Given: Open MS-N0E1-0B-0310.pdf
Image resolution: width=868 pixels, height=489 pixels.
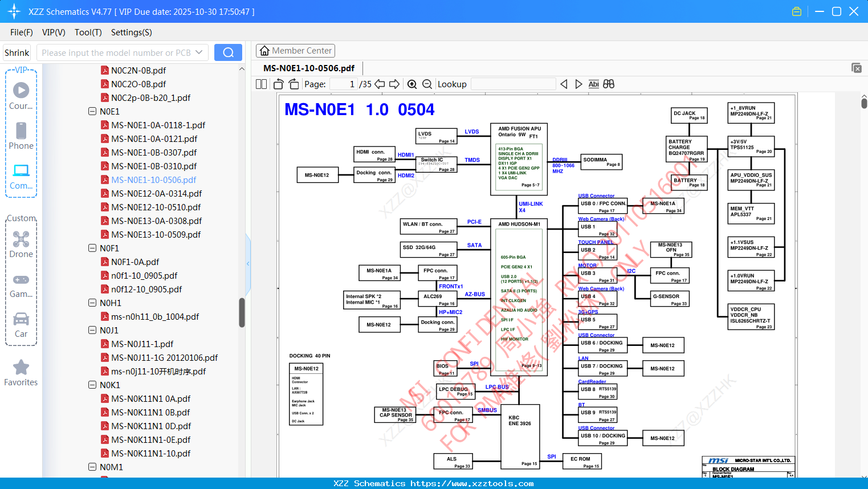Looking at the screenshot, I should click(154, 166).
